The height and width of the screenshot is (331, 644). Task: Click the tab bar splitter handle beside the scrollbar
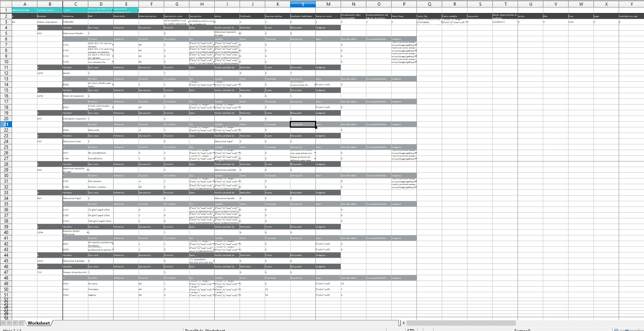399,323
